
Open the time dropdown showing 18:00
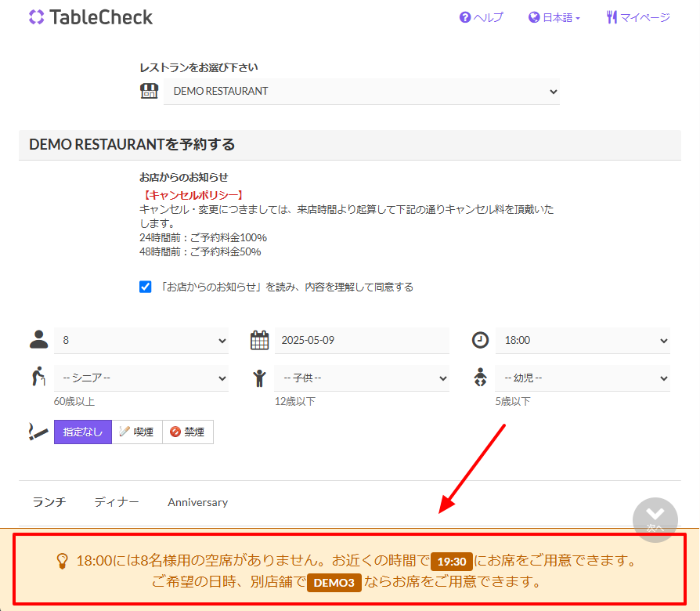click(x=583, y=340)
